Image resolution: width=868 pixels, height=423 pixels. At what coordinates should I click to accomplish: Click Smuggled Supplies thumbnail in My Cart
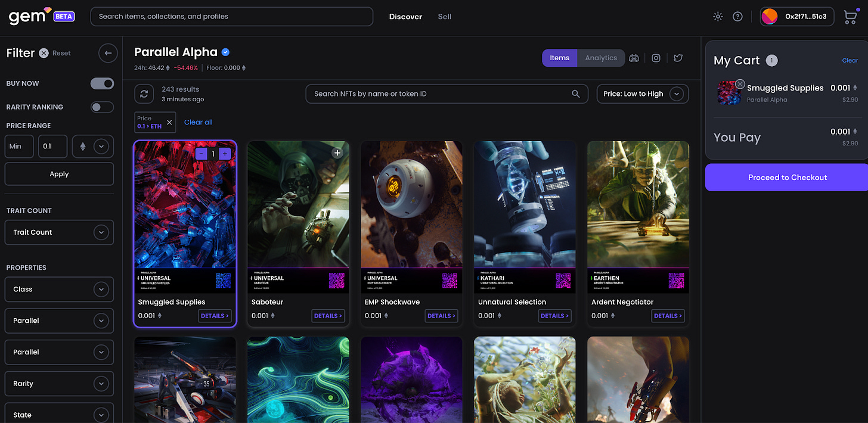[x=730, y=93]
